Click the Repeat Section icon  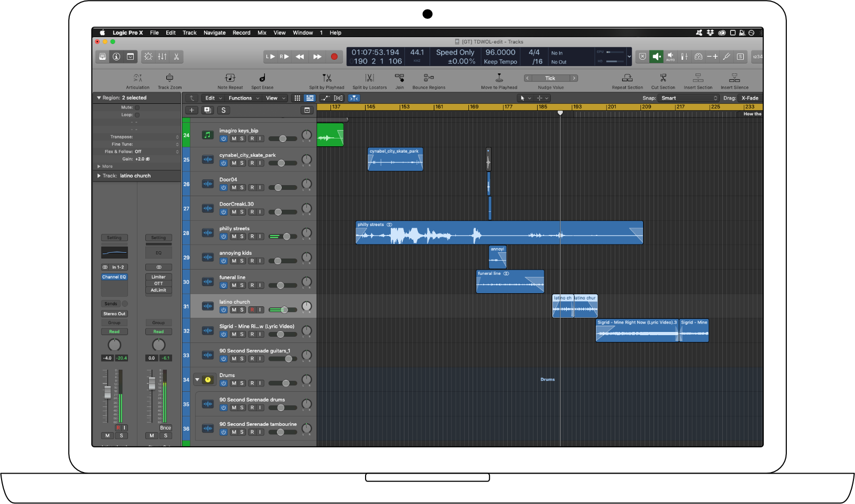627,78
